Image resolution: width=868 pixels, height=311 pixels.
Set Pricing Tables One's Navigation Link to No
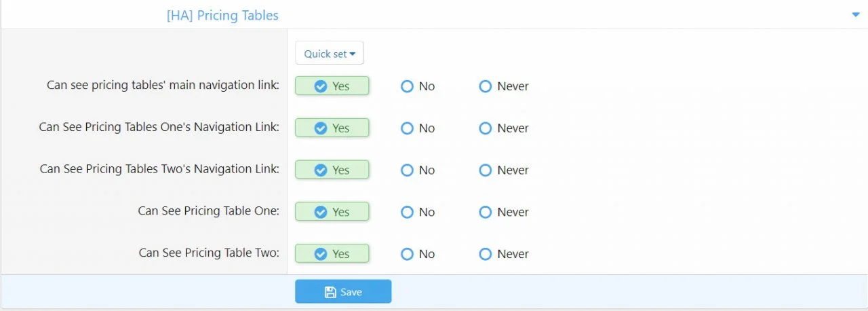[407, 128]
